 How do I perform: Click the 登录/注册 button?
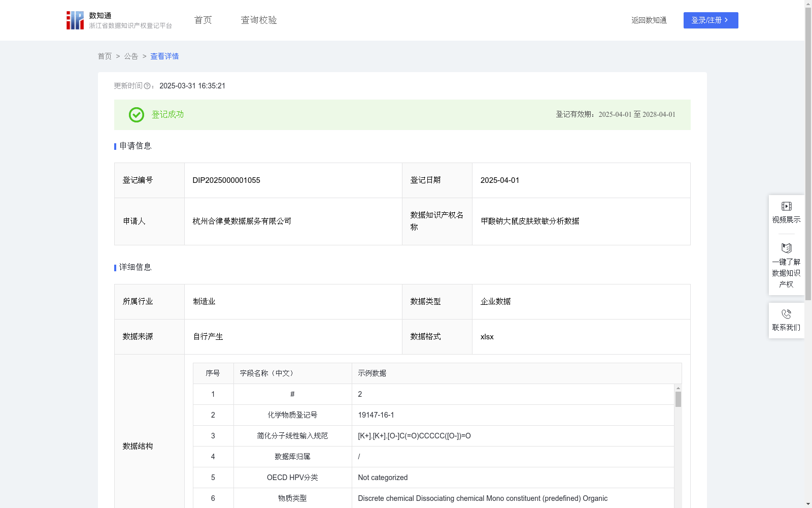click(710, 20)
